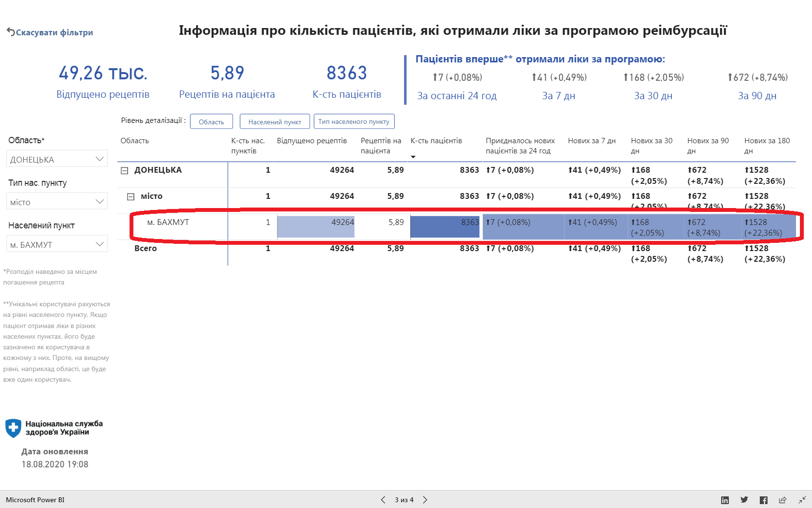Select the м. БАХМУТ table row label
This screenshot has height=508, width=812.
[x=168, y=222]
